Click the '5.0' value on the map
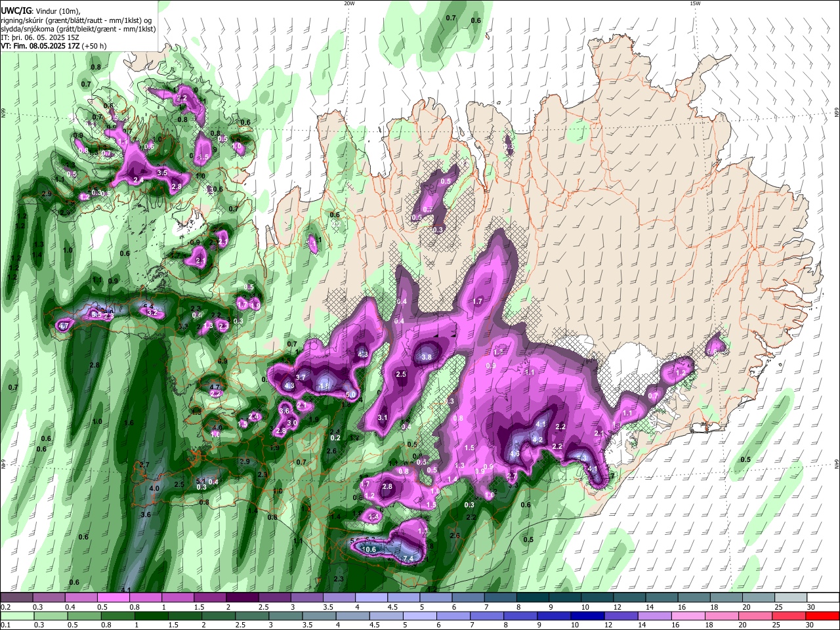Screen dimensions: 840x630 (350, 394)
